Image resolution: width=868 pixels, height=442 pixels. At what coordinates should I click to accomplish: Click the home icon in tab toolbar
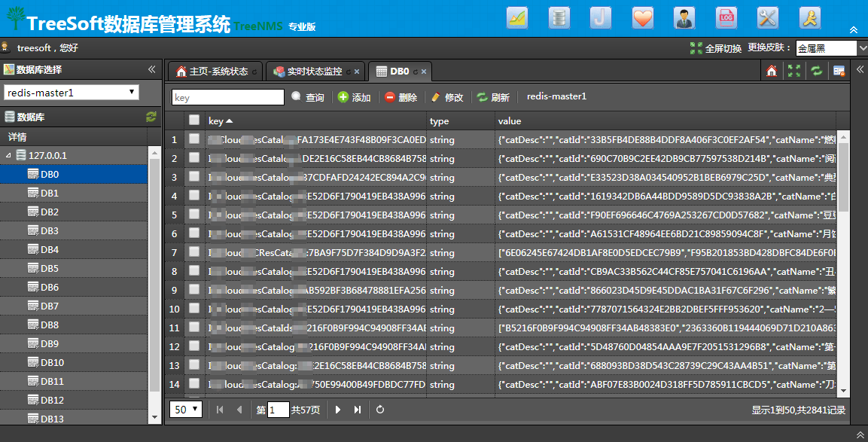click(x=772, y=71)
